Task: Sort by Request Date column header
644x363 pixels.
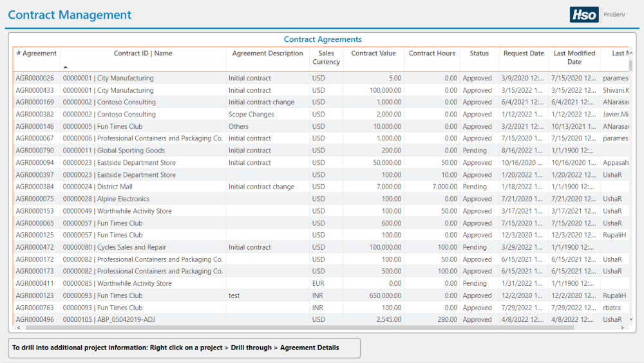Action: click(524, 53)
